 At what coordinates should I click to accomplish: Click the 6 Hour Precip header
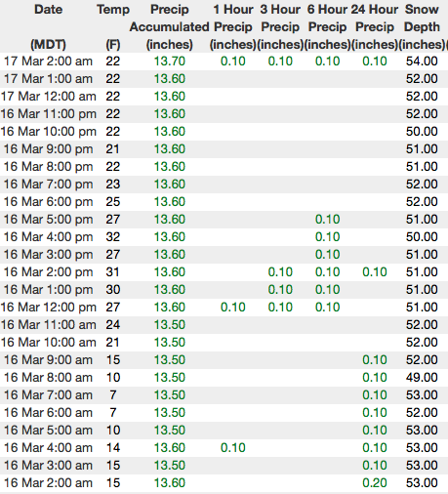click(x=327, y=26)
